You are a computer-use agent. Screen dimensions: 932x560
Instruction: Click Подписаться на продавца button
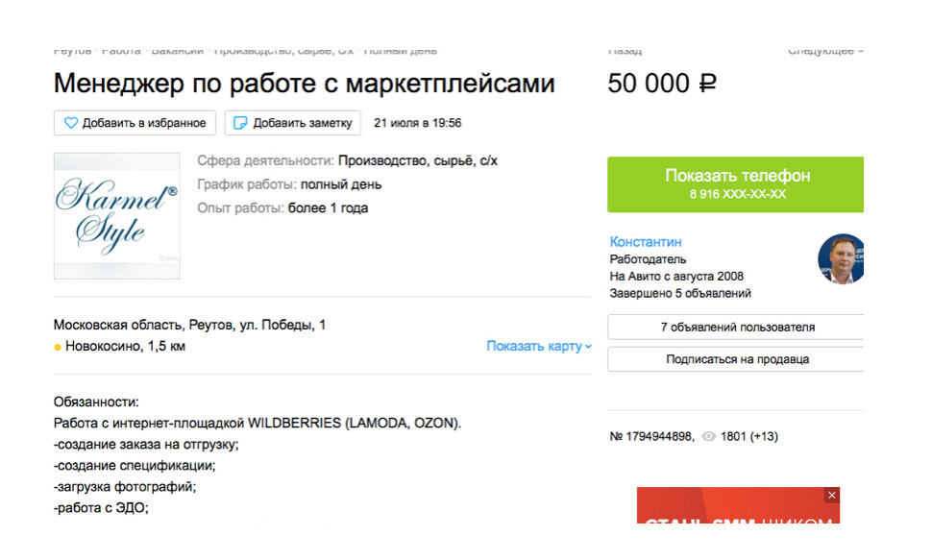point(737,359)
